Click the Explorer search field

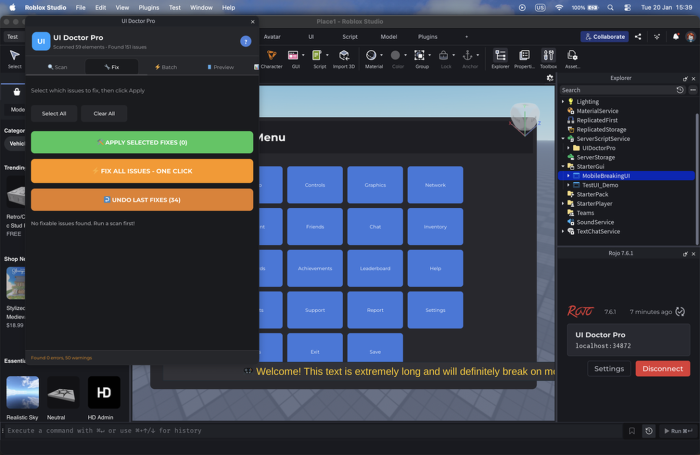[x=617, y=90]
